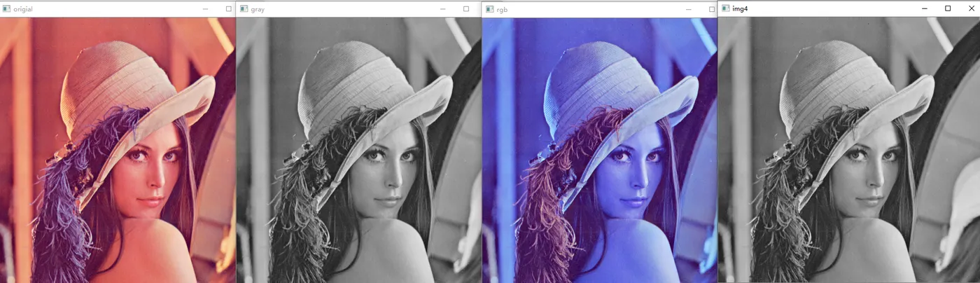
Task: Minimize the origial window
Action: 205,9
